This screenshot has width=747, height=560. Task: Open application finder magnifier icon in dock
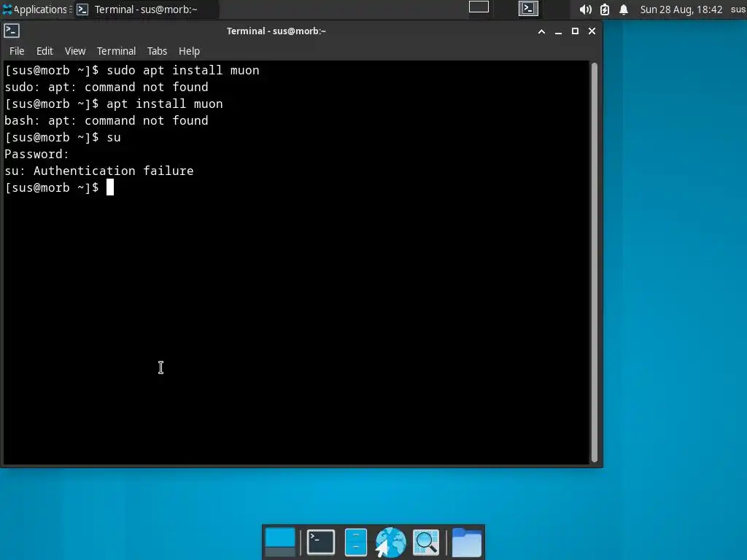(x=426, y=542)
